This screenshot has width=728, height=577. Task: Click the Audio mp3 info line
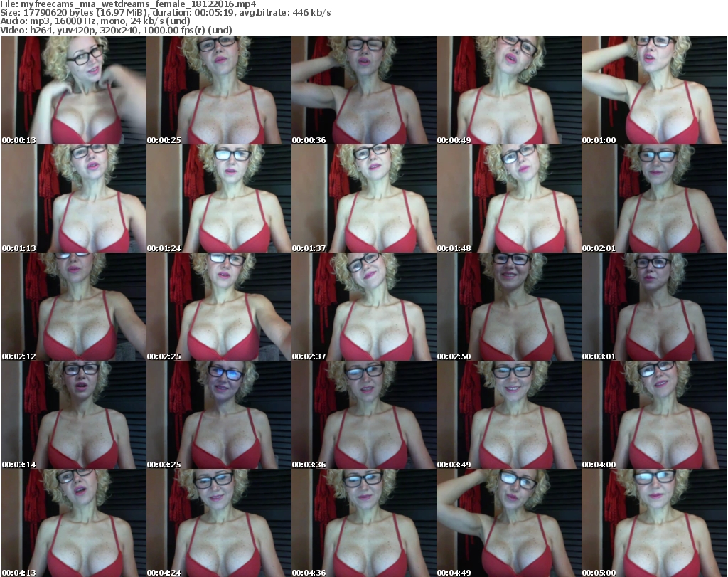pyautogui.click(x=95, y=21)
